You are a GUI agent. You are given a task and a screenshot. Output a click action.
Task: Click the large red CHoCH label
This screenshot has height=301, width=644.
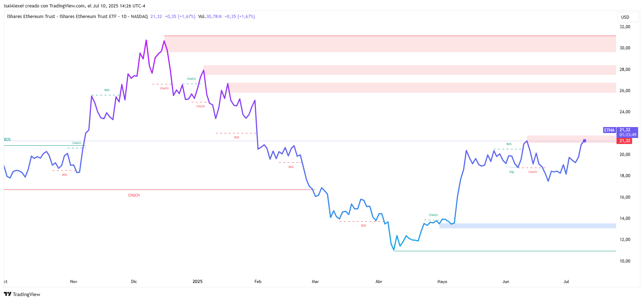coord(134,195)
